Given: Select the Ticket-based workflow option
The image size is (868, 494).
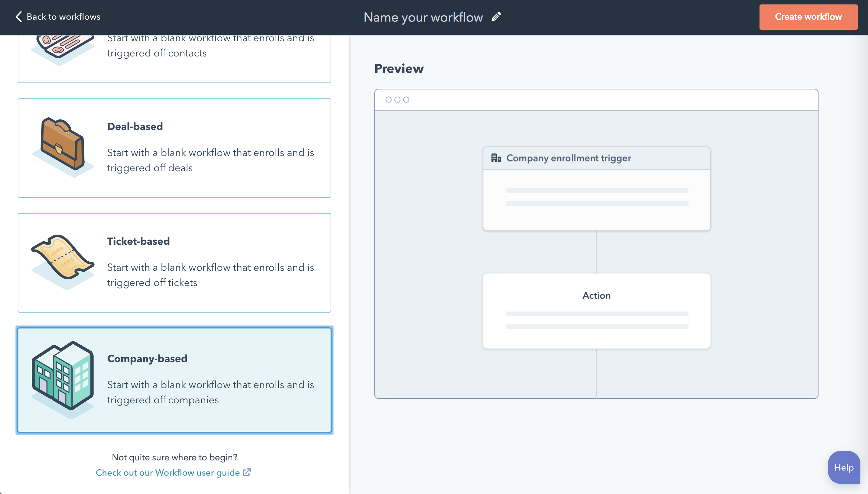Looking at the screenshot, I should point(174,263).
